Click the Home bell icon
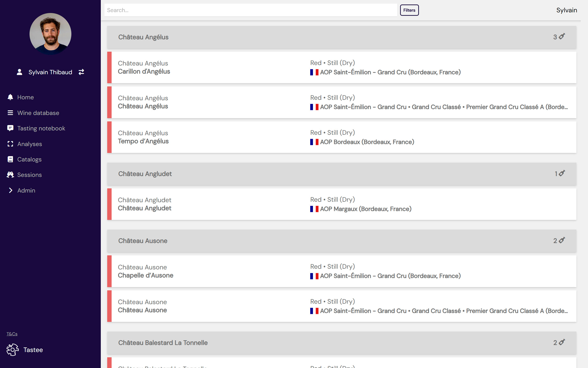Image resolution: width=588 pixels, height=368 pixels. coord(10,97)
